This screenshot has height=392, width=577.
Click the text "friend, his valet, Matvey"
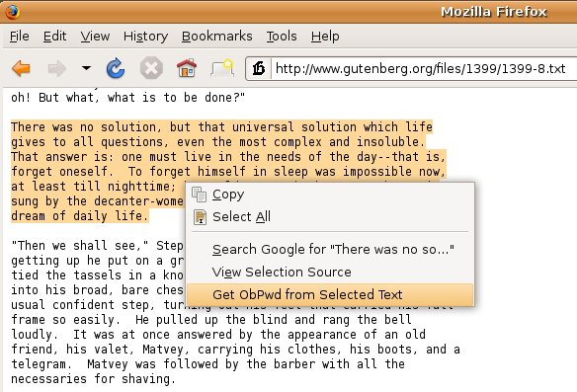click(x=100, y=349)
